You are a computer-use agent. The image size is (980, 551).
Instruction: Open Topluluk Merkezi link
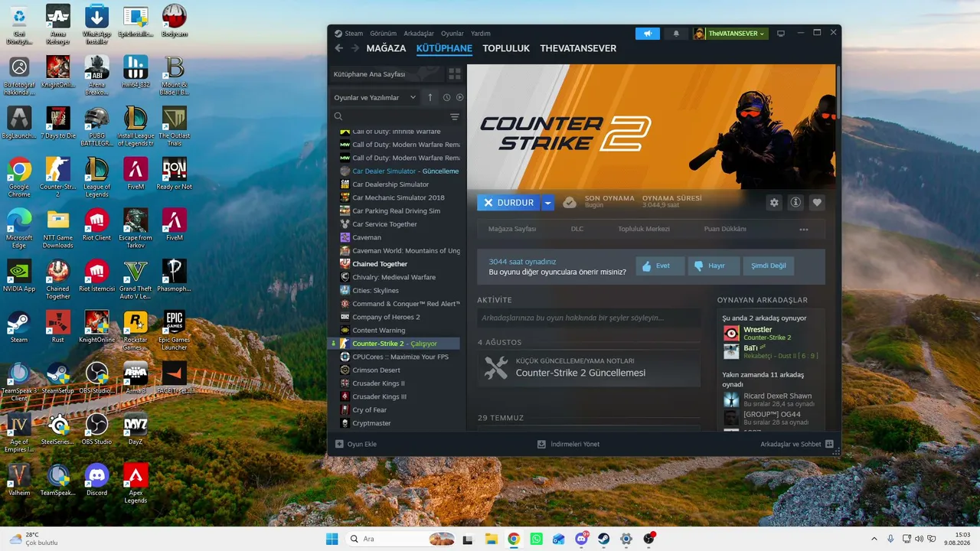(644, 229)
